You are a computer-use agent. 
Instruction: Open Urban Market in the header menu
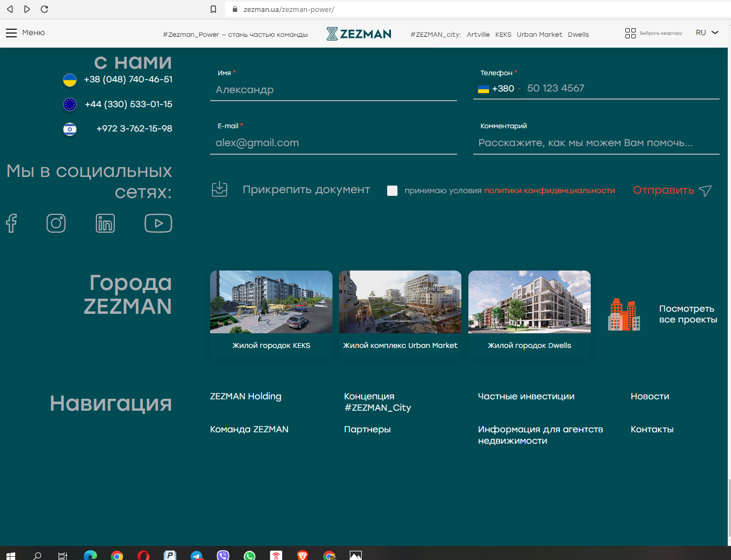click(539, 35)
